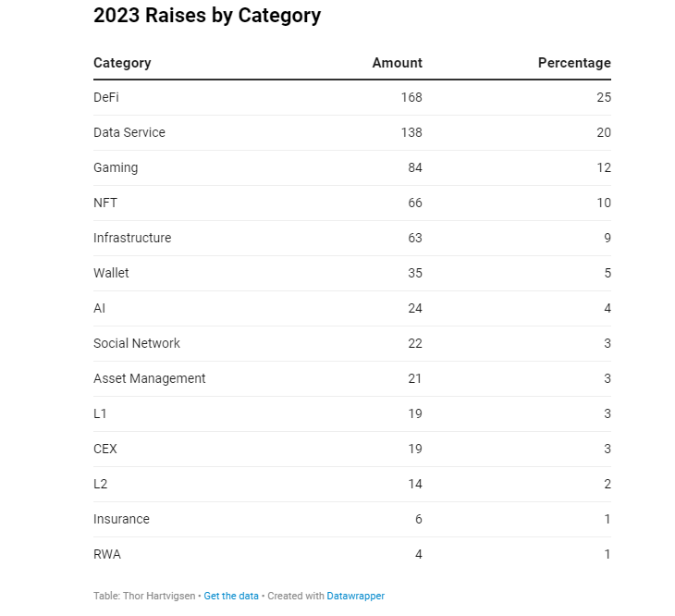Click the 2023 Raises by Category title
The height and width of the screenshot is (616, 675).
207,16
